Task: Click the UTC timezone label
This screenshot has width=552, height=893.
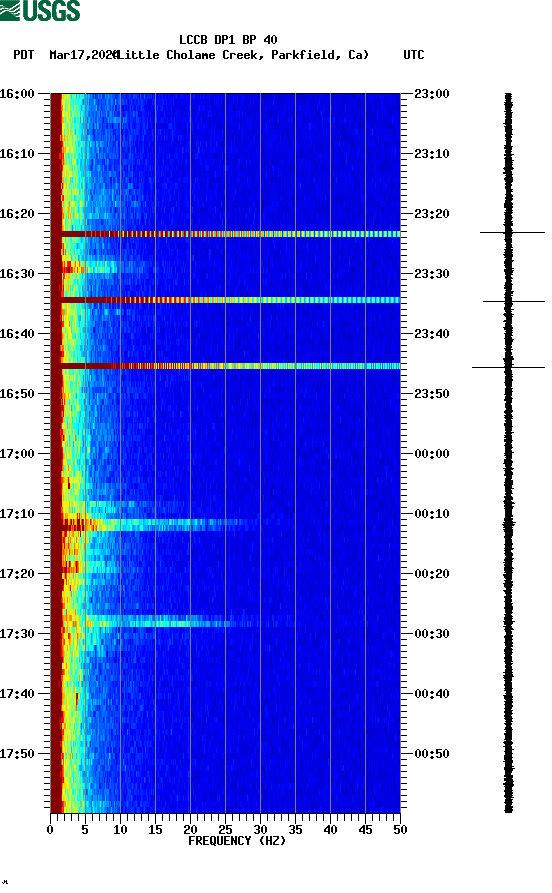Action: click(x=414, y=55)
